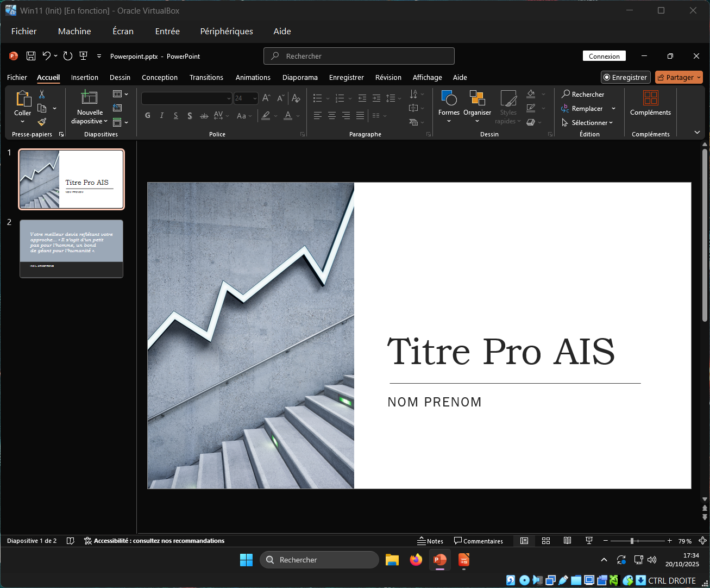
Task: Click the Formes shapes icon
Action: pyautogui.click(x=449, y=98)
